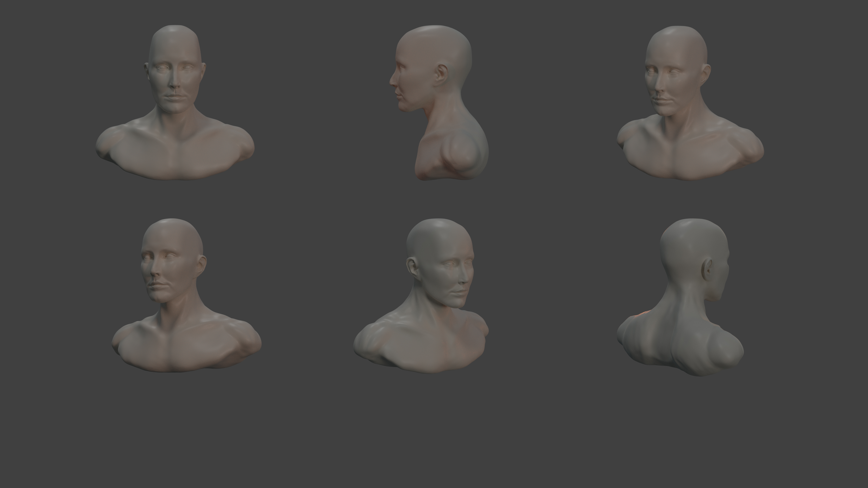Select the nose of the bust looking right
The image size is (868, 488).
[x=464, y=278]
